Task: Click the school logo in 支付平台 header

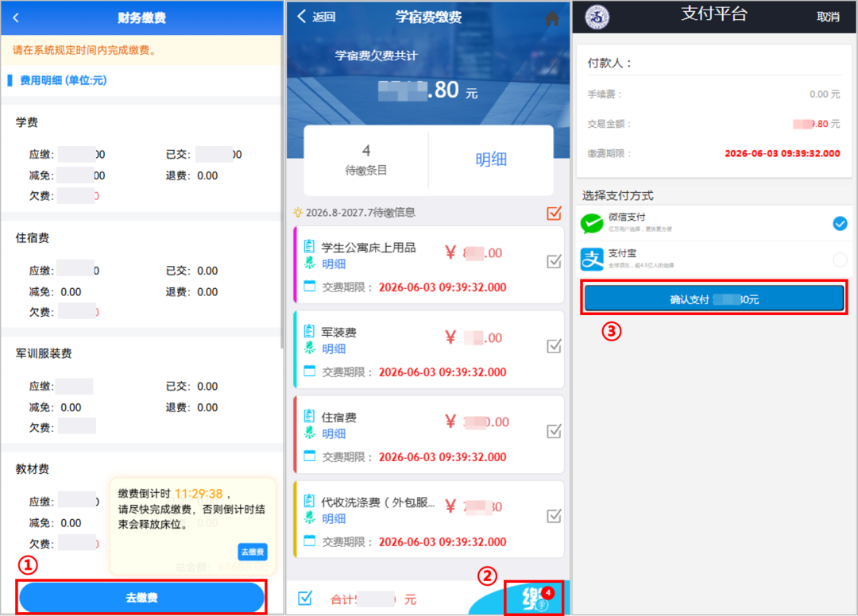Action: coord(597,17)
